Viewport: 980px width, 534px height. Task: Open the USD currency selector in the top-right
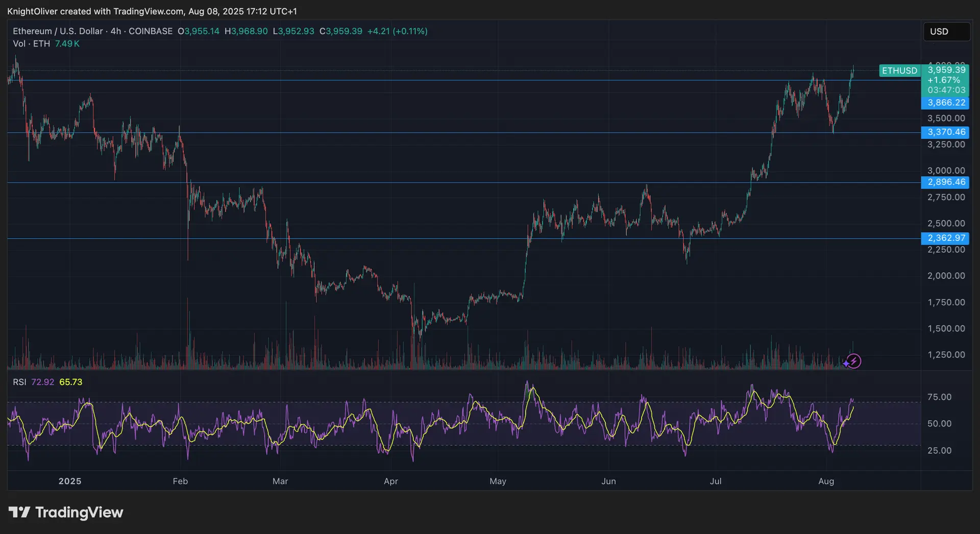point(947,31)
